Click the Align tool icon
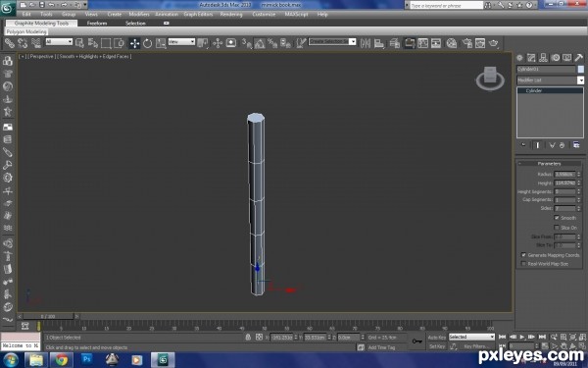 tap(378, 43)
